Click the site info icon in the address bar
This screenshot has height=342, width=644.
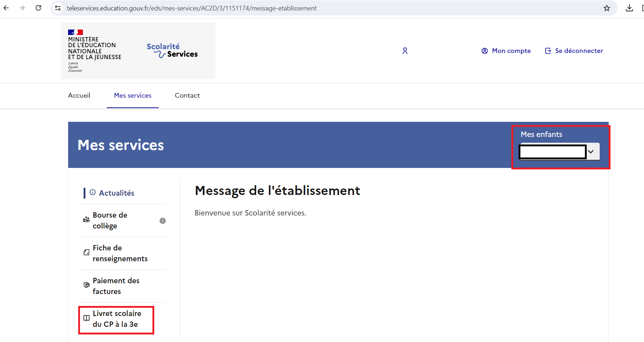pyautogui.click(x=58, y=8)
